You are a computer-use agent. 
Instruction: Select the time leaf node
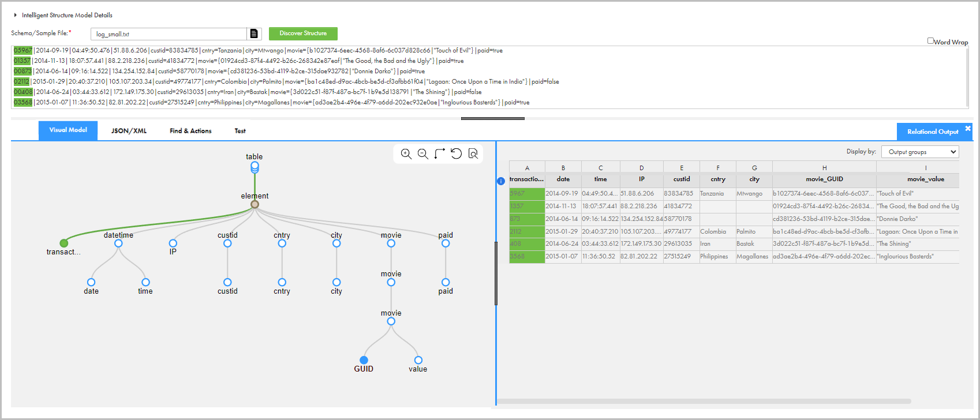pos(145,282)
